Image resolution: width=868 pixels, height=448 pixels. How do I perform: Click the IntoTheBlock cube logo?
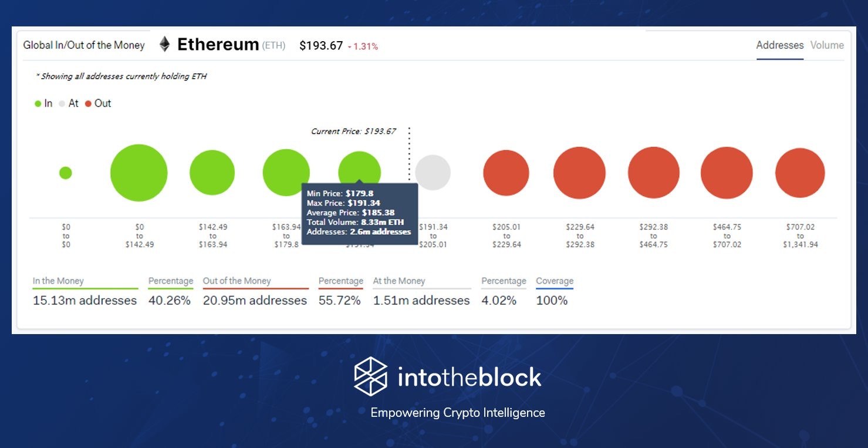[371, 376]
